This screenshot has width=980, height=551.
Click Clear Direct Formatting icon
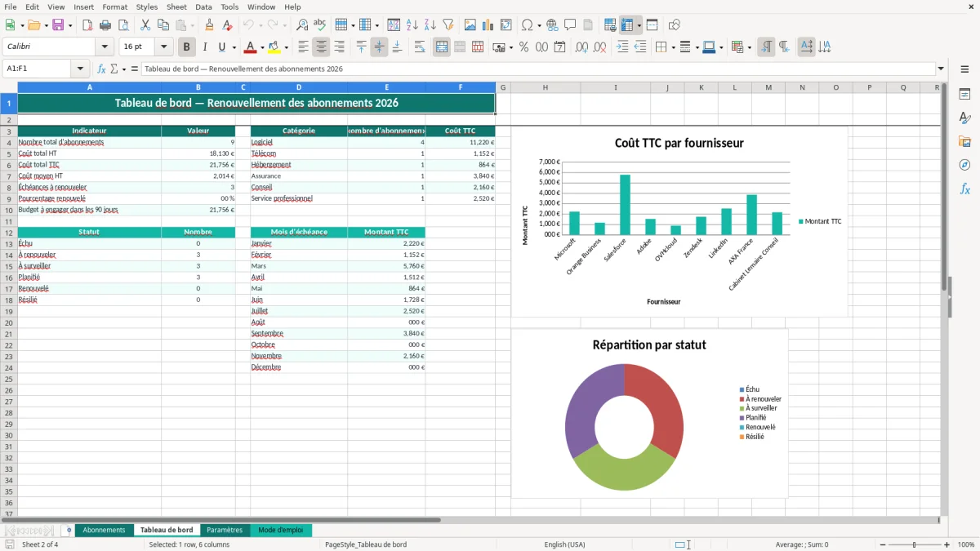point(226,25)
